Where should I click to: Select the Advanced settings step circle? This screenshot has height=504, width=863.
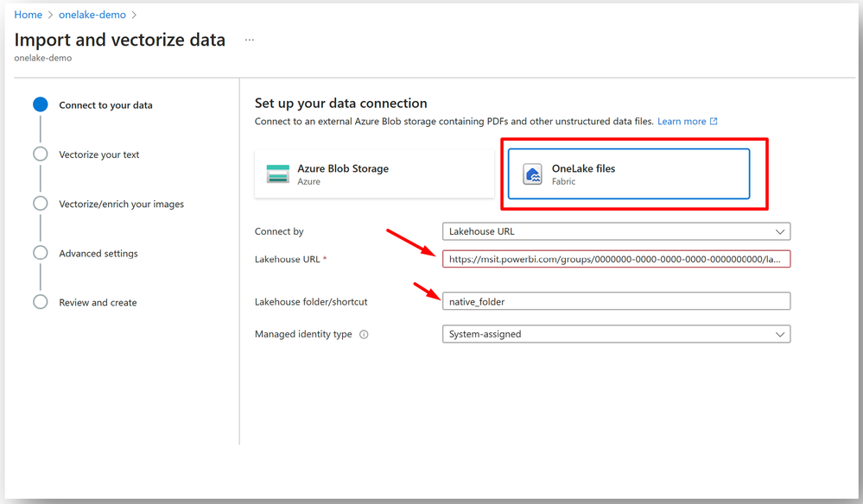(41, 253)
